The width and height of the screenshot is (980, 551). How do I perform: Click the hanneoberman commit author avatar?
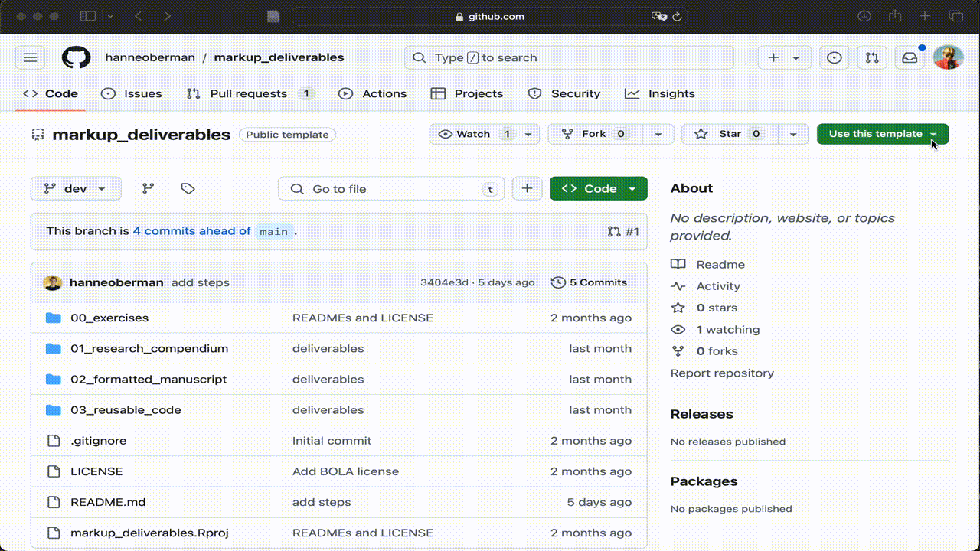click(x=52, y=282)
